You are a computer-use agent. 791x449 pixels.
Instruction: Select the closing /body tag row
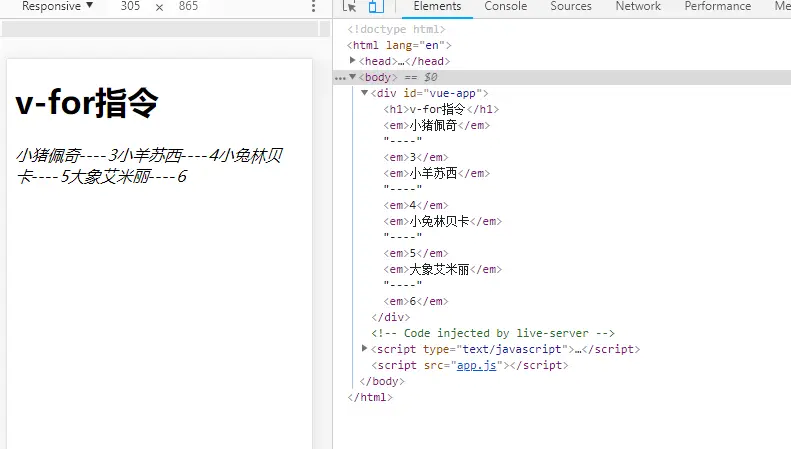[382, 381]
